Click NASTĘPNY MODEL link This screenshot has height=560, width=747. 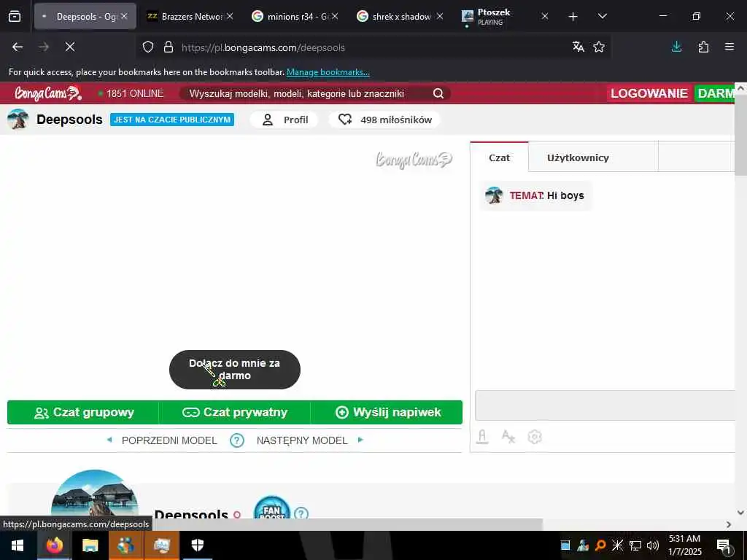(302, 440)
